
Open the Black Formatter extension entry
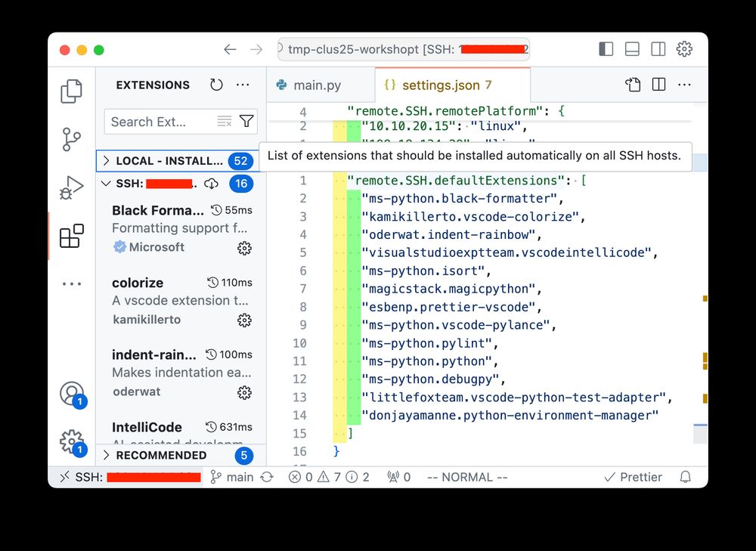181,230
